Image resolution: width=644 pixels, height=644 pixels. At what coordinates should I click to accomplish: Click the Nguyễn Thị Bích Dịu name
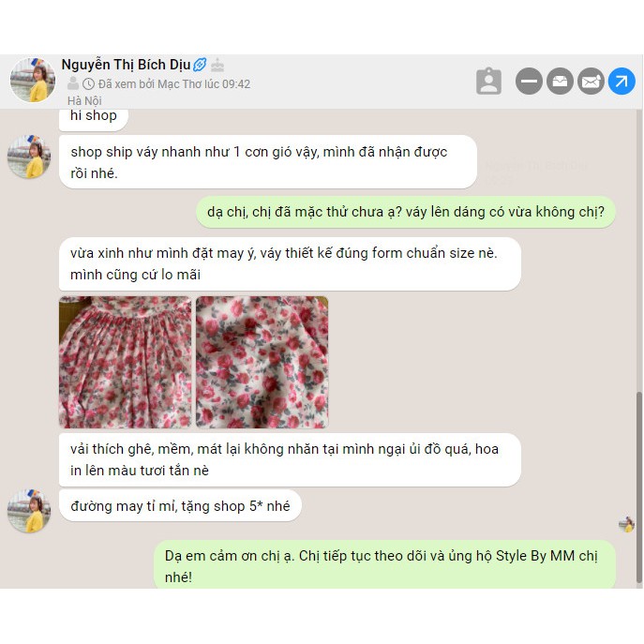[x=126, y=65]
